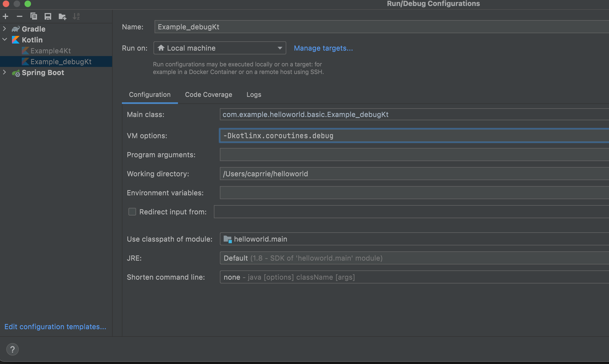This screenshot has height=364, width=609.
Task: Open the Use classpath of module dropdown
Action: tap(414, 239)
